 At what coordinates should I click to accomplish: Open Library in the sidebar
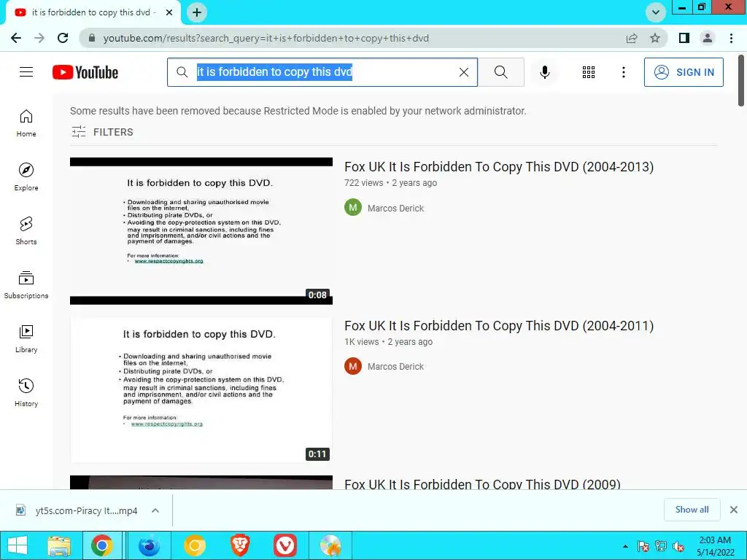click(x=26, y=338)
